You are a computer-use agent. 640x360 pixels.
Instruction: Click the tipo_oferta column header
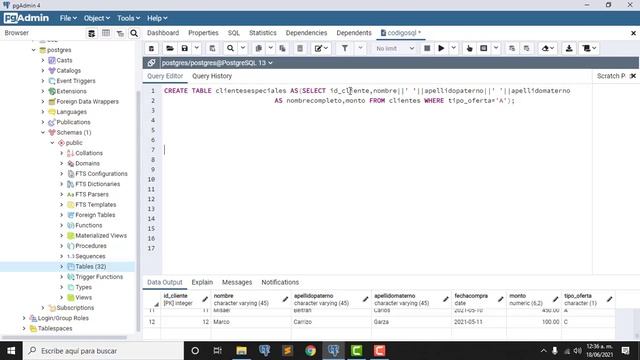pos(588,300)
